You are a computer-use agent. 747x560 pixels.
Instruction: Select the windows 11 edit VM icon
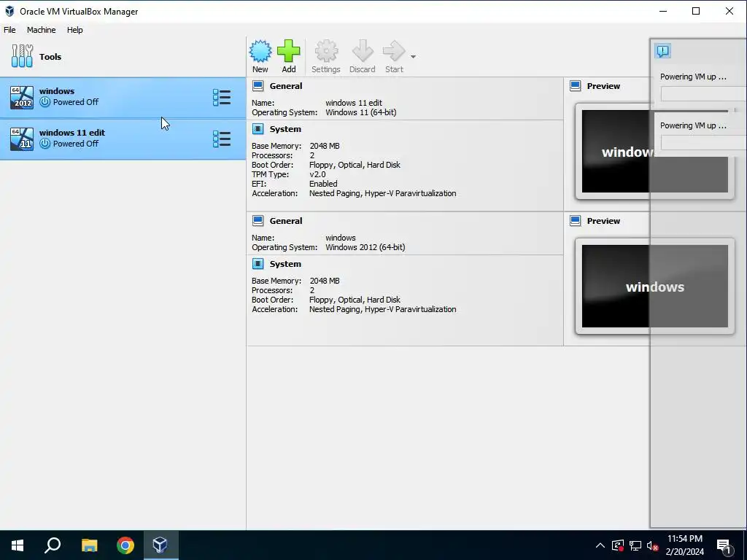click(22, 139)
